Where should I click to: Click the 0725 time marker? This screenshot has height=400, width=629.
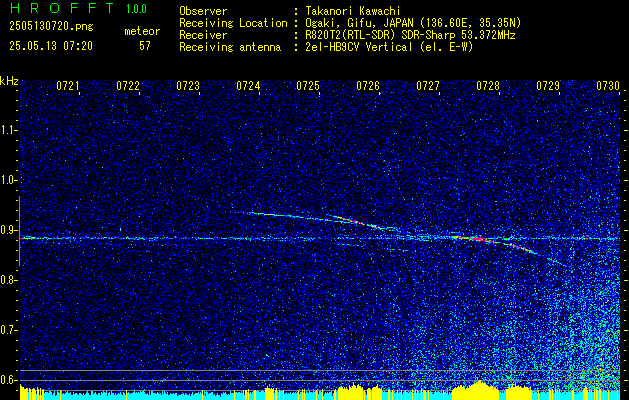[x=308, y=86]
